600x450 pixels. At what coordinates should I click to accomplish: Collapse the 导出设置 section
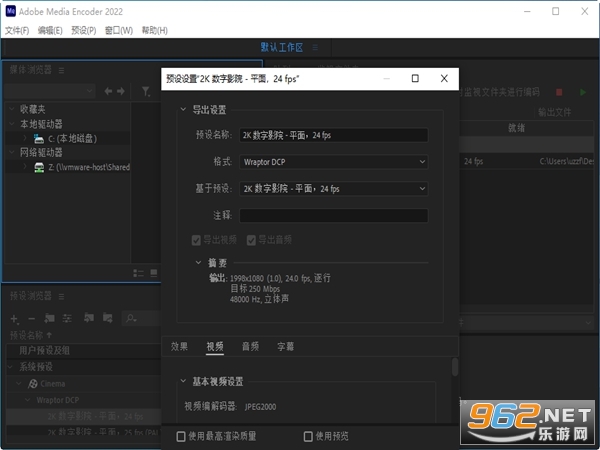click(x=183, y=109)
